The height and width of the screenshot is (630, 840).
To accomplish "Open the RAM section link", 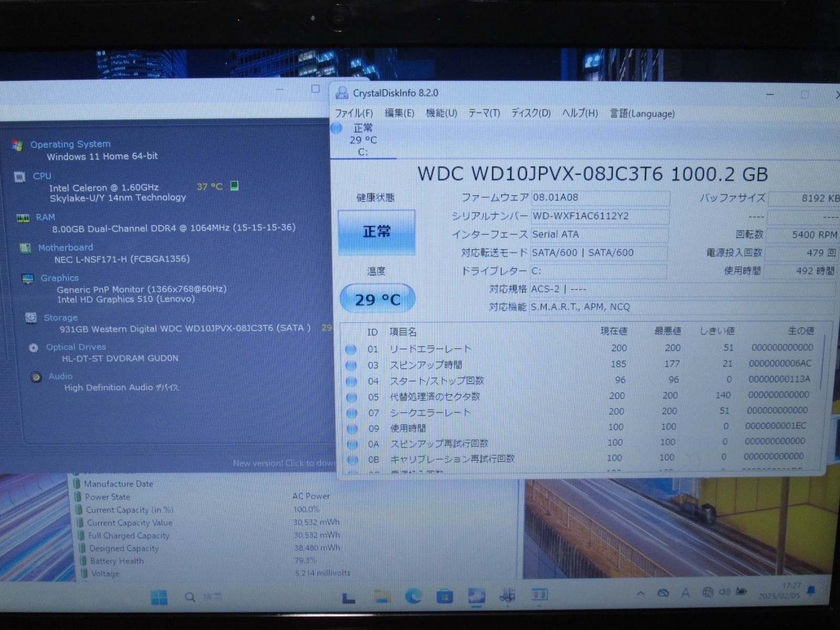I will click(x=45, y=217).
